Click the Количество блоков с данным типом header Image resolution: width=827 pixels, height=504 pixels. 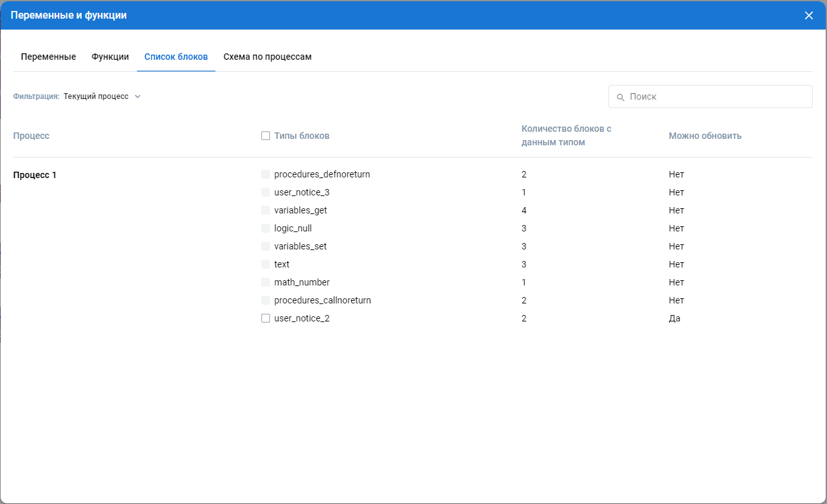click(567, 136)
